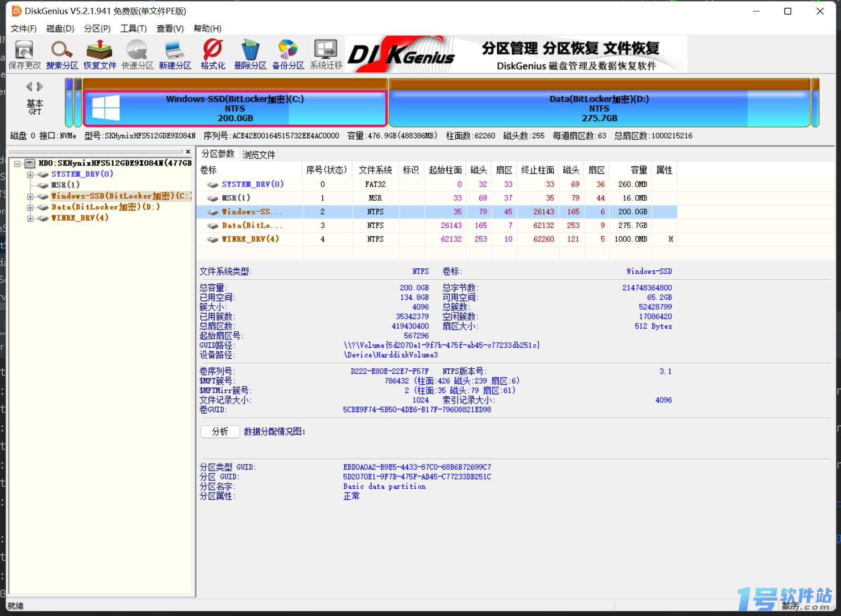Select WINRE_DRV(4) in the disk tree
841x616 pixels.
pos(80,218)
